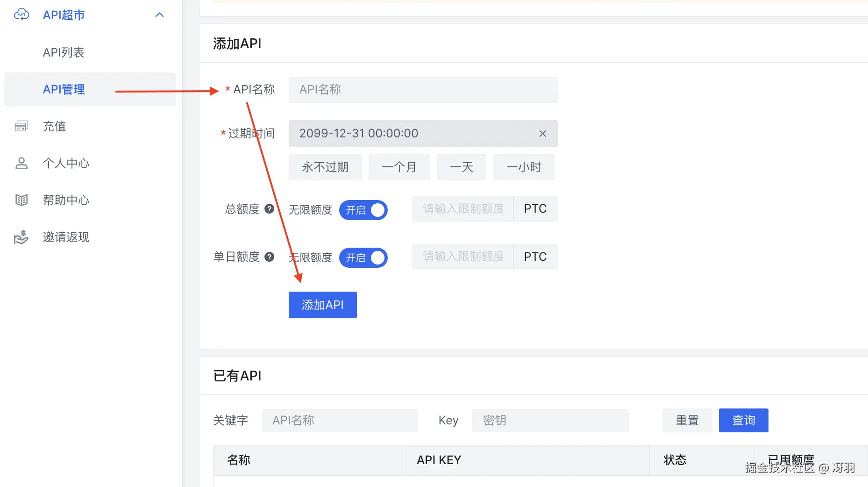Click the API名称 input field

[x=423, y=90]
